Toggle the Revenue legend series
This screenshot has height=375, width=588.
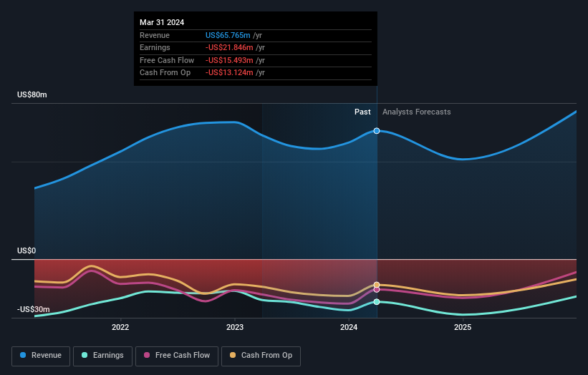click(x=41, y=356)
